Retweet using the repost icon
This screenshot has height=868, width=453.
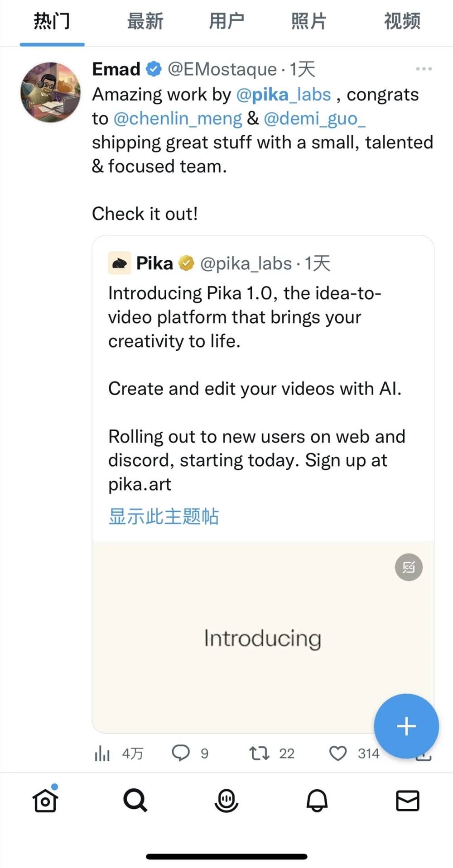click(x=259, y=753)
